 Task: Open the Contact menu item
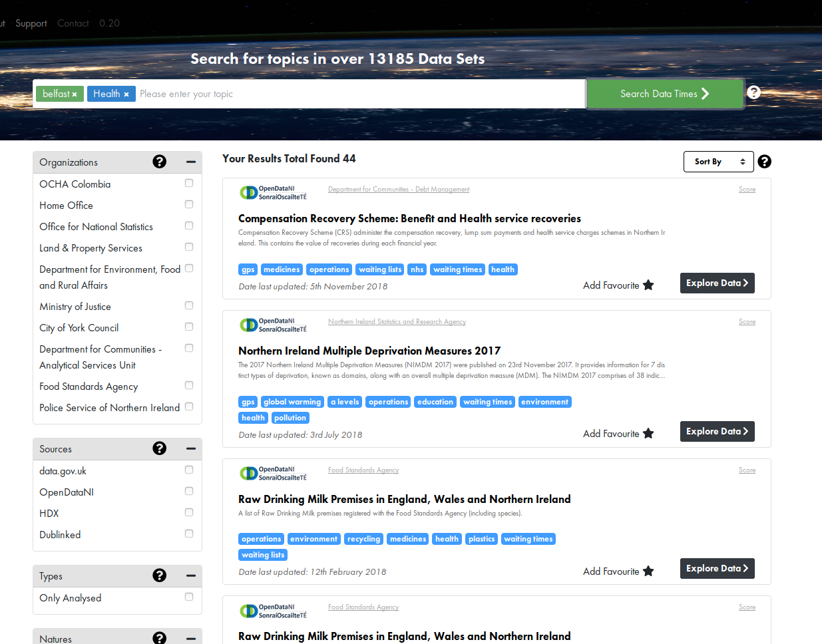point(73,23)
